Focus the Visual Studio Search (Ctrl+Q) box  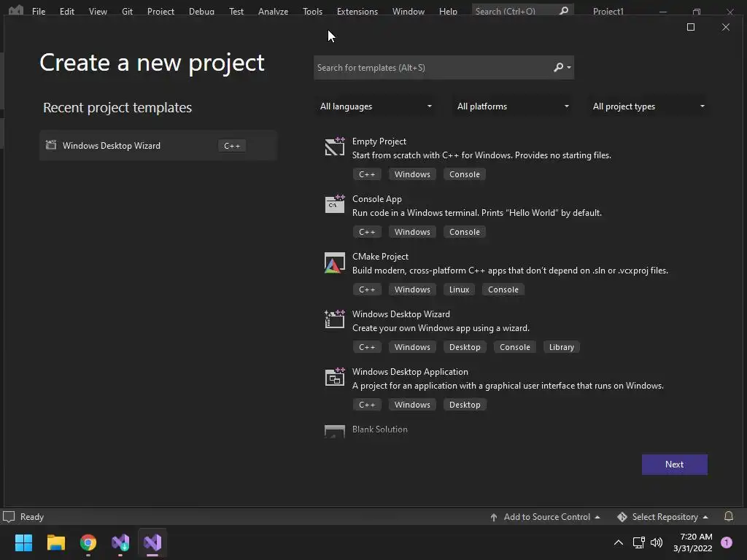coord(522,10)
